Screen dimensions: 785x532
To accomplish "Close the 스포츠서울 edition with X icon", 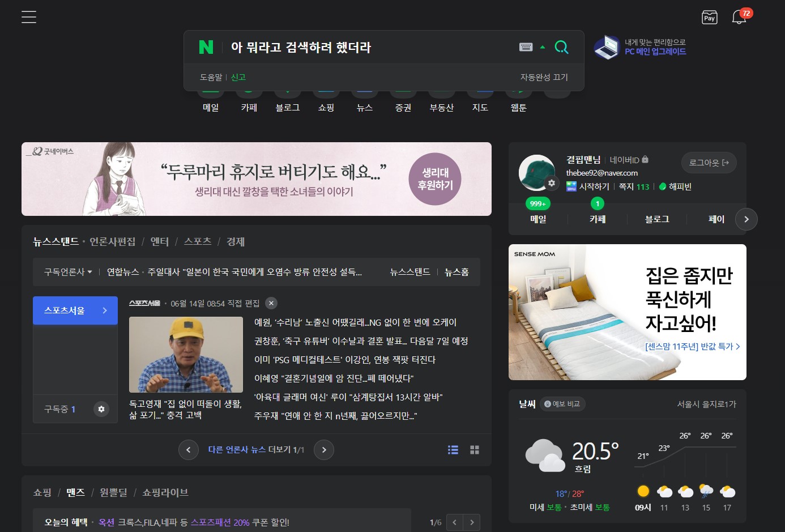I will 271,303.
